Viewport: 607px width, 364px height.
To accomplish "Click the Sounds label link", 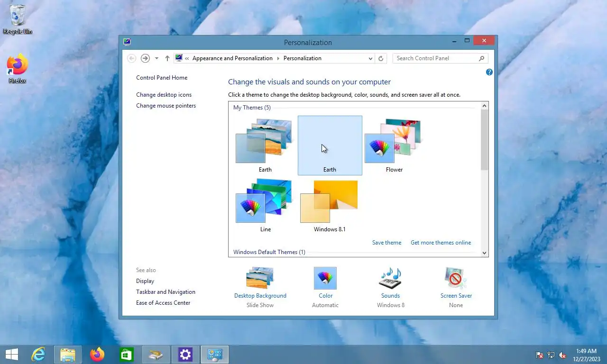I will point(390,296).
